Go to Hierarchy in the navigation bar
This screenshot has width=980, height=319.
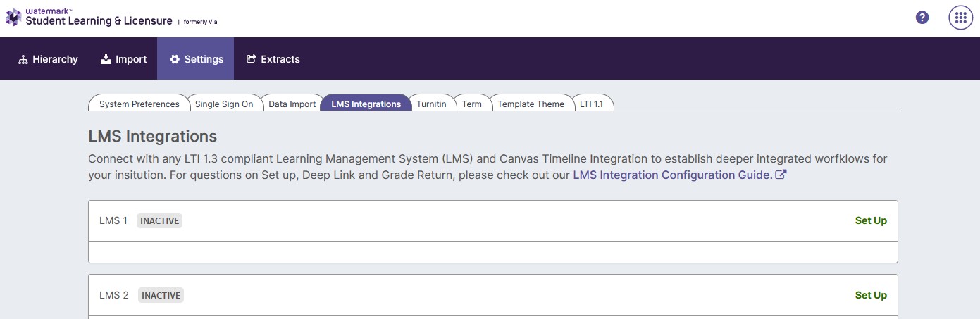tap(48, 59)
